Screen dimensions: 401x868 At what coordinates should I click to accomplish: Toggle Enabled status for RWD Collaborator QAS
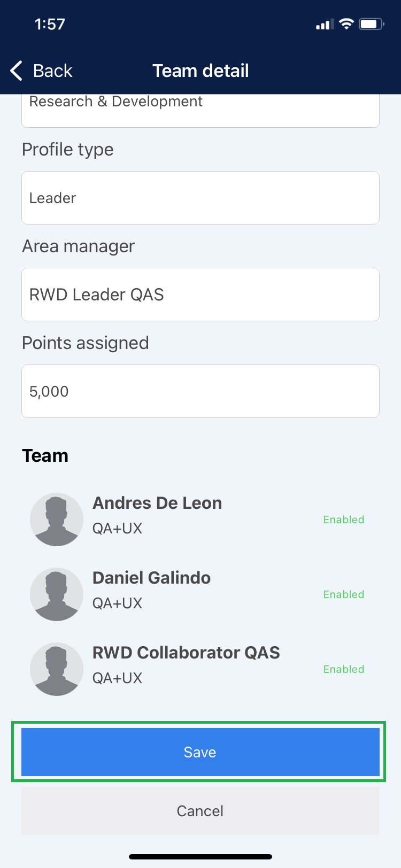point(344,669)
